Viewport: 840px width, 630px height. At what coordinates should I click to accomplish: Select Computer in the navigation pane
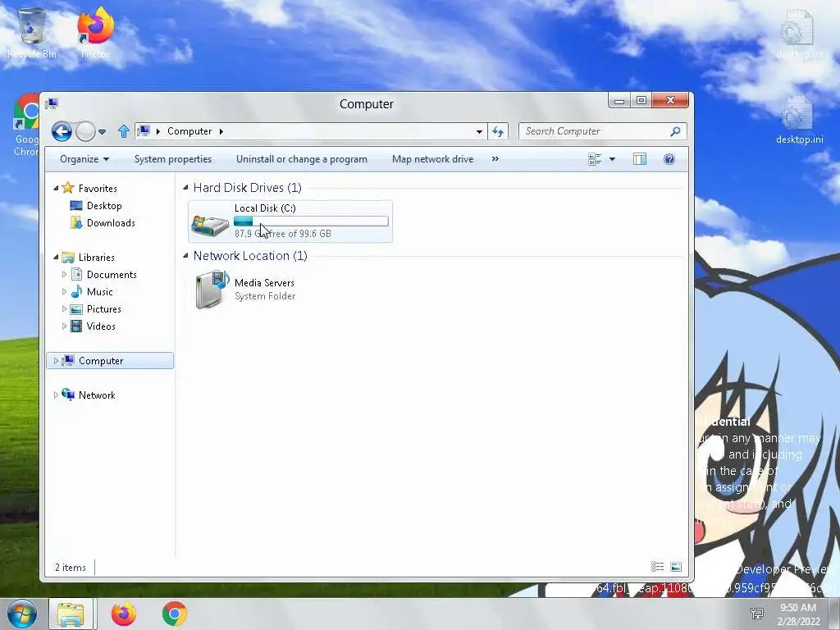click(101, 361)
